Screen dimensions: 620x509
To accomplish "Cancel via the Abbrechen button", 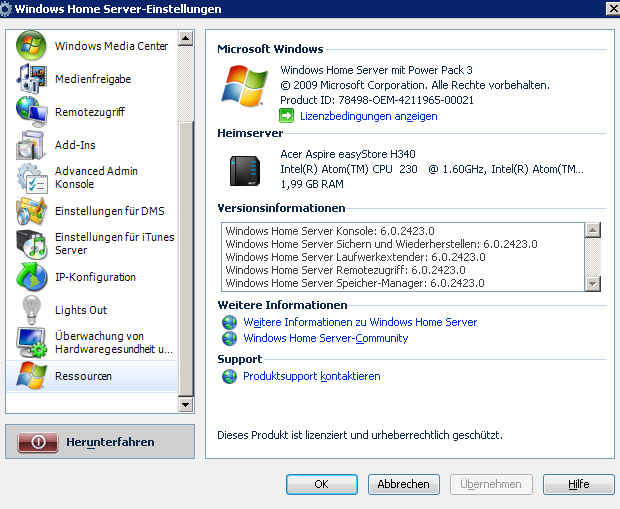I will tap(404, 484).
